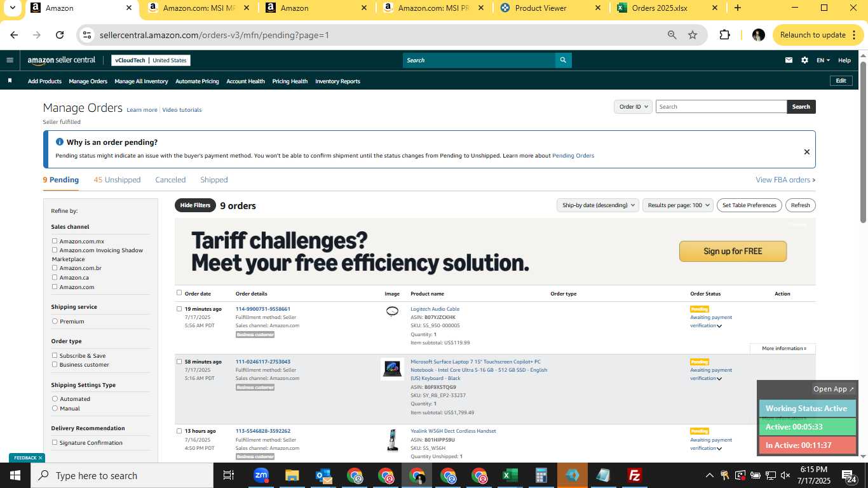
Task: Open new browser tab with plus icon
Action: [x=737, y=8]
